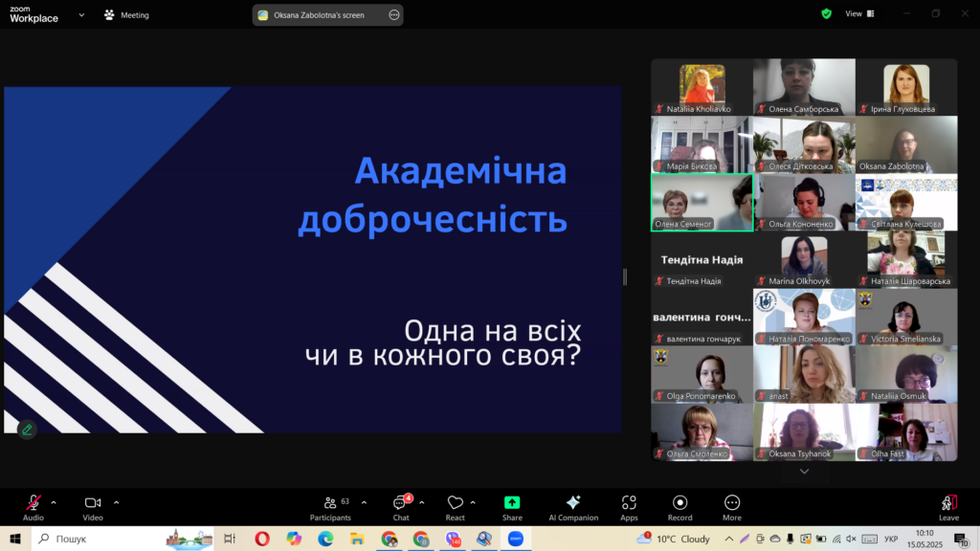Expand the Zoom Workplace dropdown chevron

(x=81, y=15)
